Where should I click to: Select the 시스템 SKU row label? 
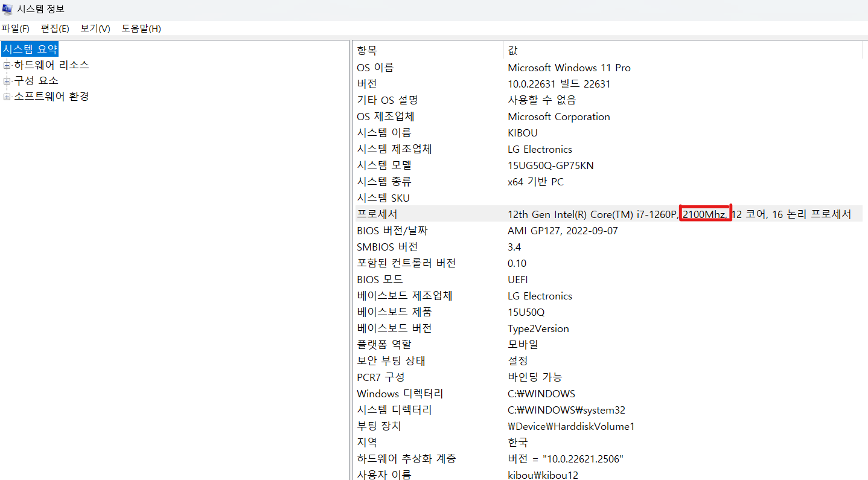coord(383,198)
